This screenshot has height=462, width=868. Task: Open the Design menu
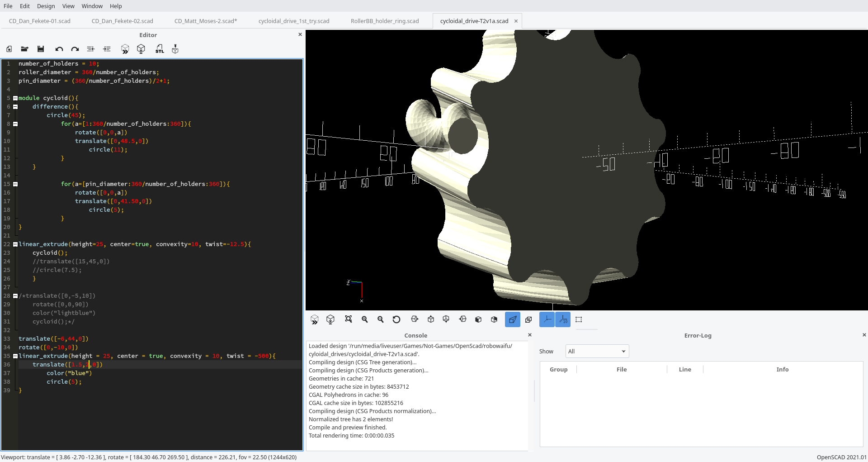(x=46, y=6)
